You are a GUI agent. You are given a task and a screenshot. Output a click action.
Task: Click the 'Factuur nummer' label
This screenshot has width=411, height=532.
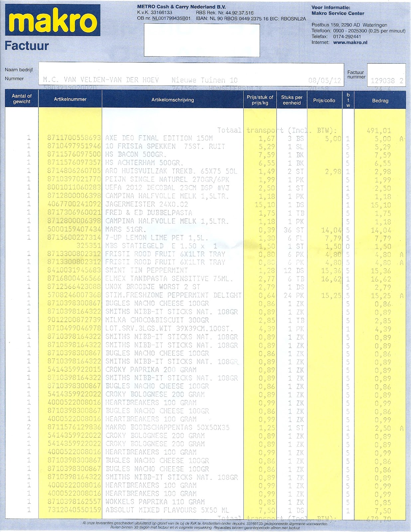[356, 74]
